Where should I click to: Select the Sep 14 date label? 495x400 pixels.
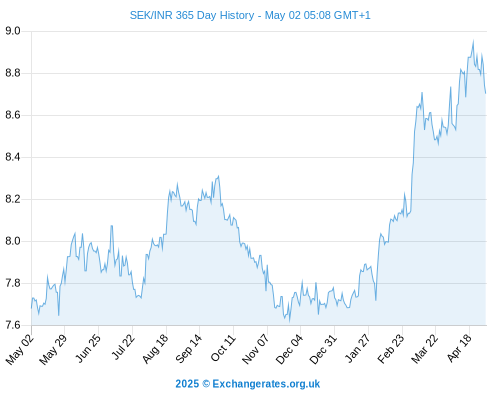click(x=189, y=348)
